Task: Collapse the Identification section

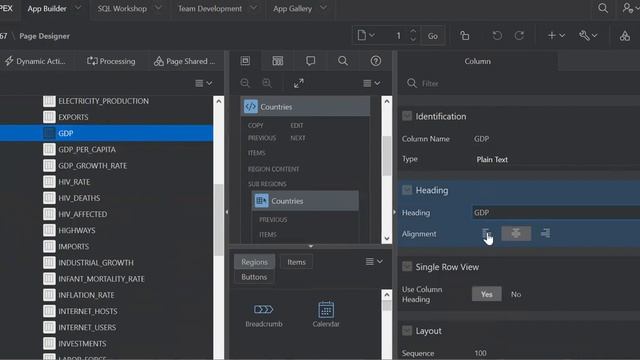Action: pyautogui.click(x=407, y=116)
